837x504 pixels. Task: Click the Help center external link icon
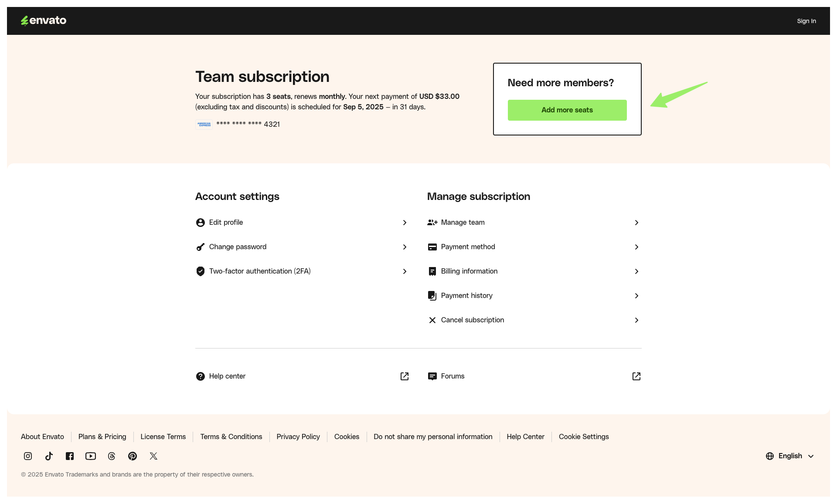pyautogui.click(x=405, y=376)
